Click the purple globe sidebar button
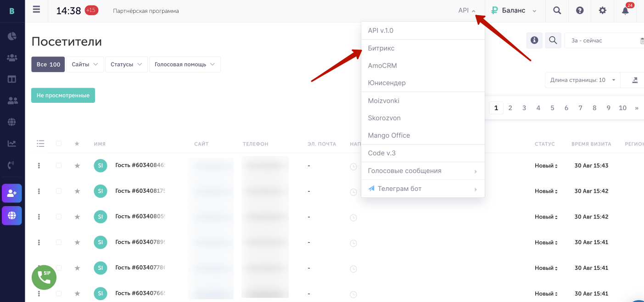 click(12, 215)
